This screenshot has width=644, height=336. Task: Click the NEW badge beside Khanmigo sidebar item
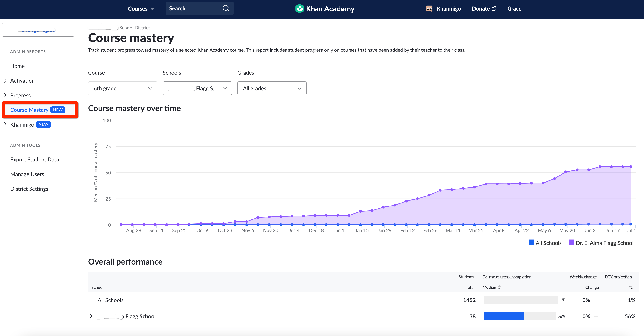[43, 124]
